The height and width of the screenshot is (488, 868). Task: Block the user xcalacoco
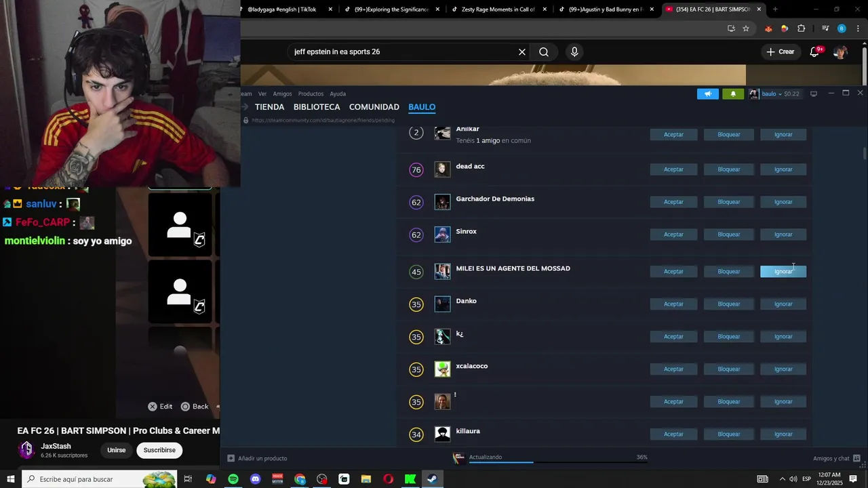[729, 369]
